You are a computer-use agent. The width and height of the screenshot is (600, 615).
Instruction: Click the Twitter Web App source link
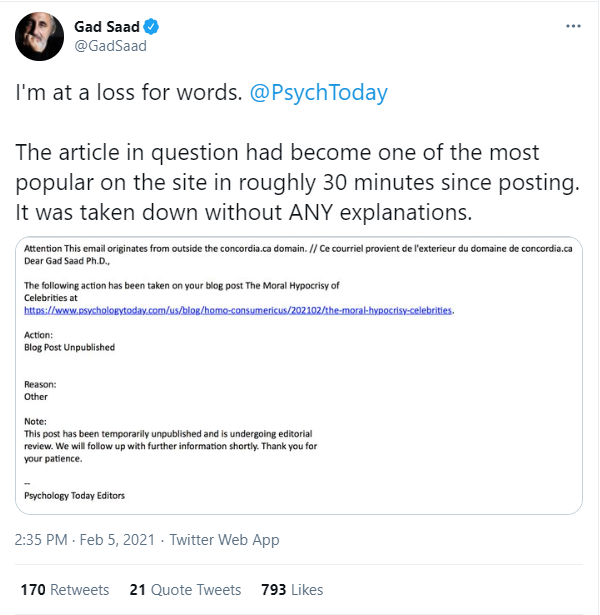pyautogui.click(x=224, y=540)
